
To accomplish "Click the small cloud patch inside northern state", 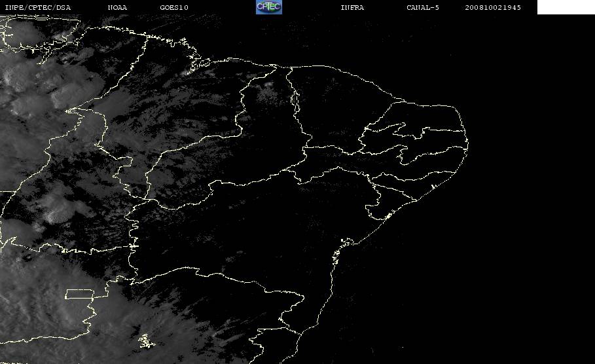I will (268, 84).
